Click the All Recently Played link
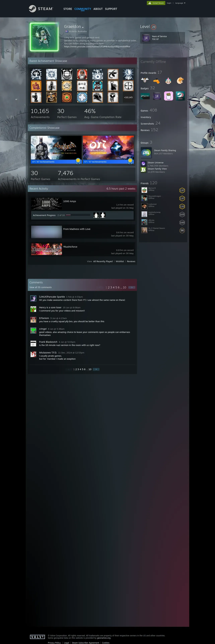This screenshot has height=644, width=215. pyautogui.click(x=103, y=261)
